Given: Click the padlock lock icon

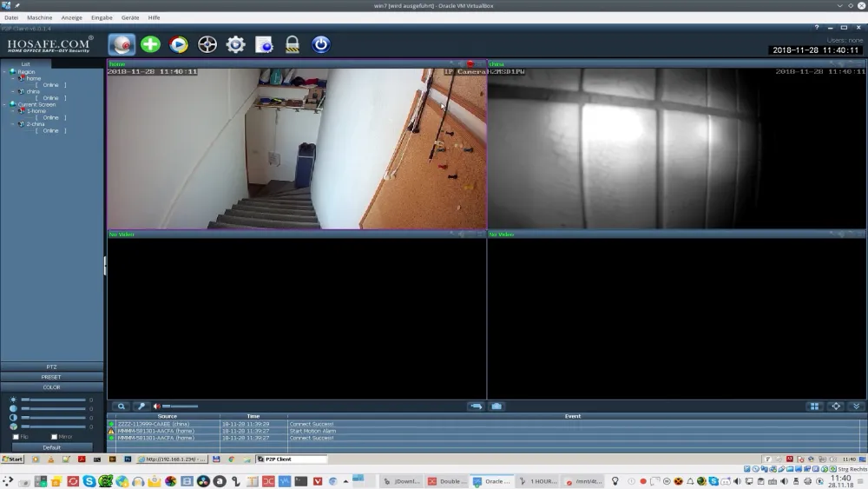Looking at the screenshot, I should (293, 44).
